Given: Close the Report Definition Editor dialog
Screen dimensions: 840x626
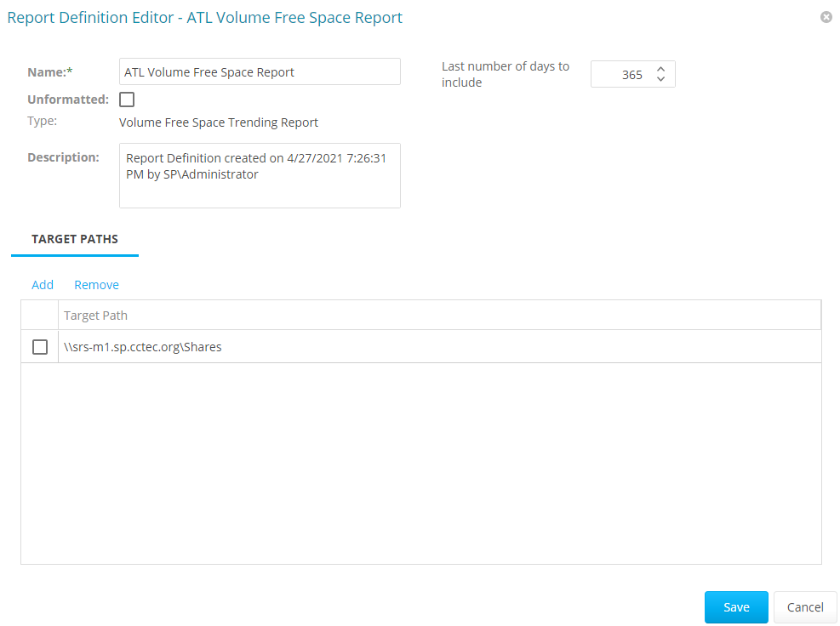Looking at the screenshot, I should point(826,16).
